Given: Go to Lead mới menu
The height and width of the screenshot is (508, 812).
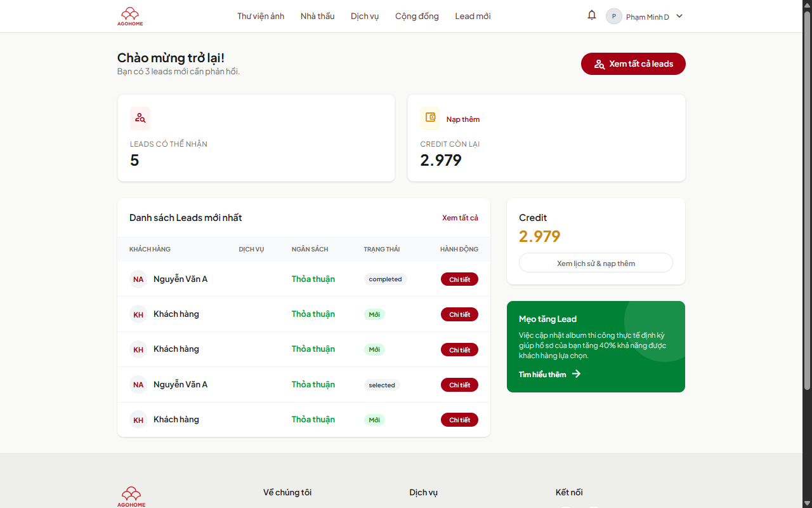Looking at the screenshot, I should click(x=473, y=17).
